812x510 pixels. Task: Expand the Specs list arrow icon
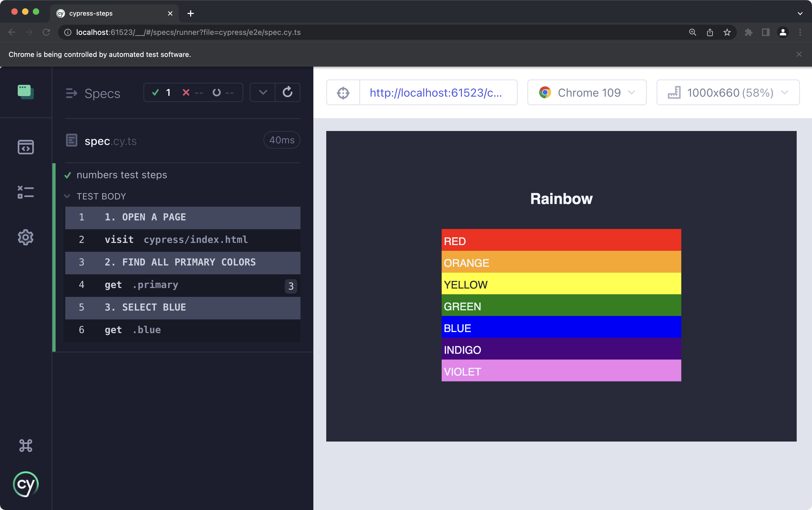coord(71,93)
